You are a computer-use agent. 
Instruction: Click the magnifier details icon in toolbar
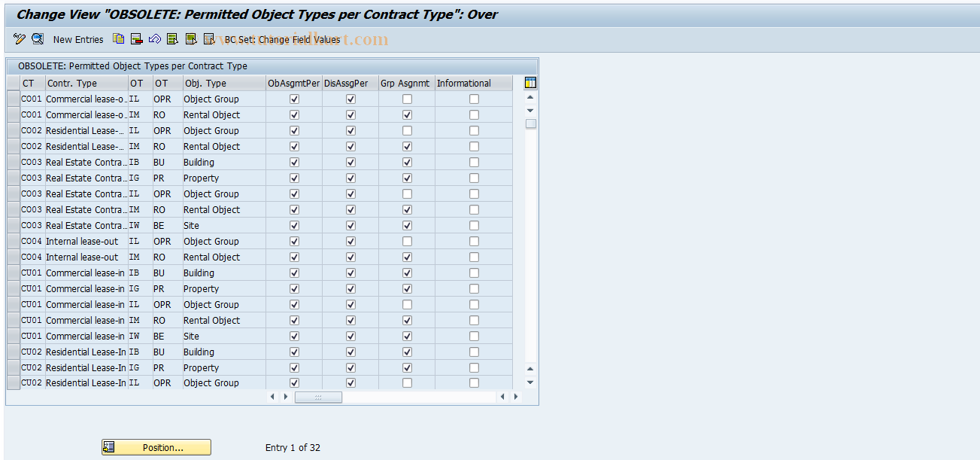pyautogui.click(x=38, y=39)
